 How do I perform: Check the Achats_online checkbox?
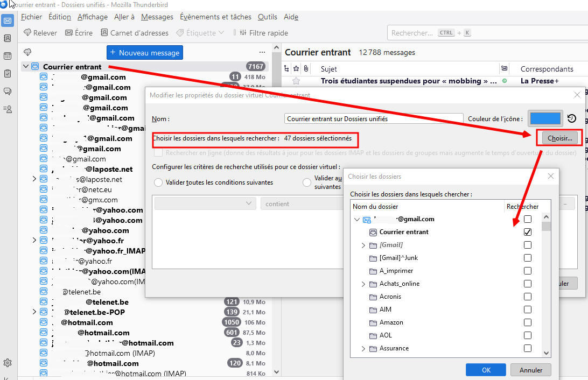coord(527,284)
